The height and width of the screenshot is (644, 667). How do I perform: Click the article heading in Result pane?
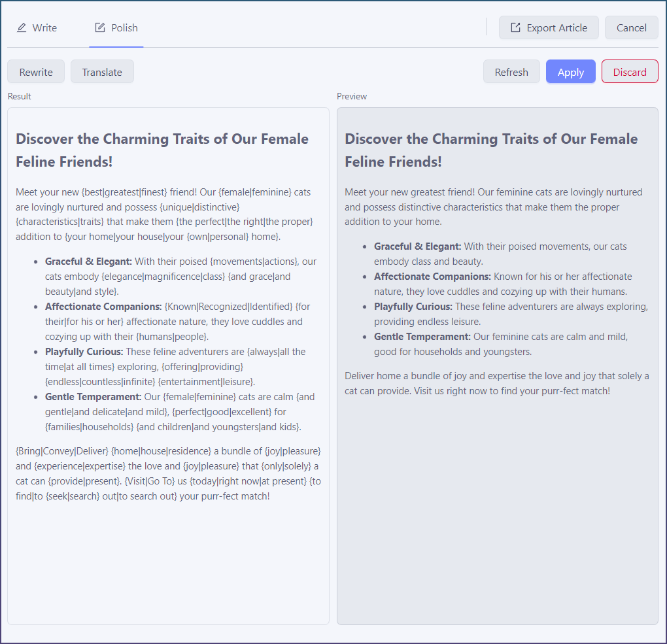162,150
